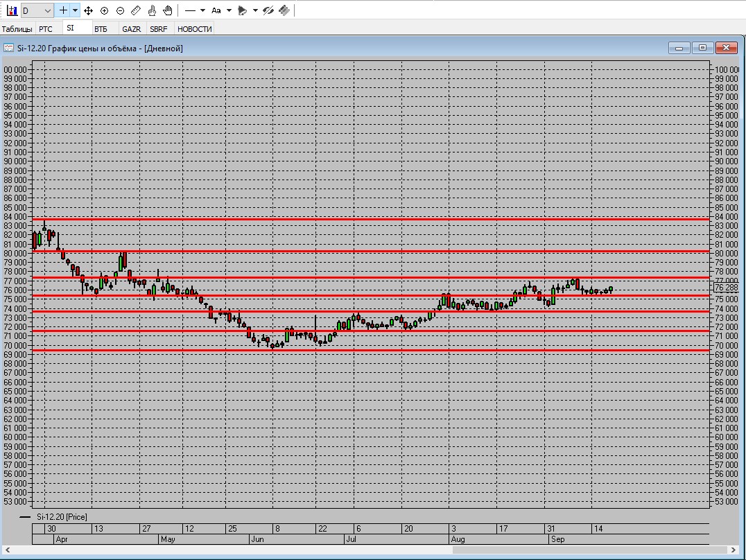Click the zoom in magnifier icon
746x560 pixels.
pos(105,10)
